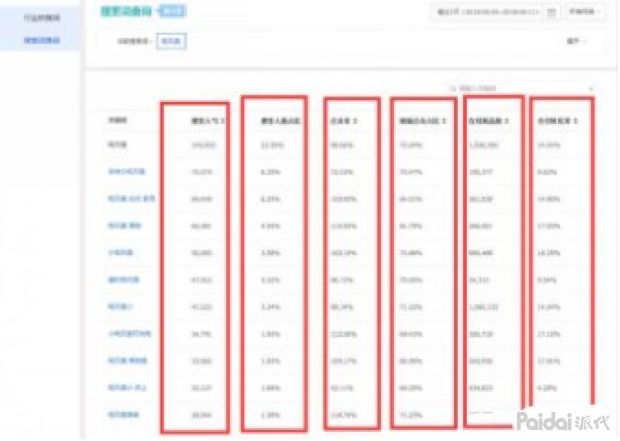Focus the keyword search field above the table
Image resolution: width=620 pixels, height=441 pixels.
pos(522,89)
